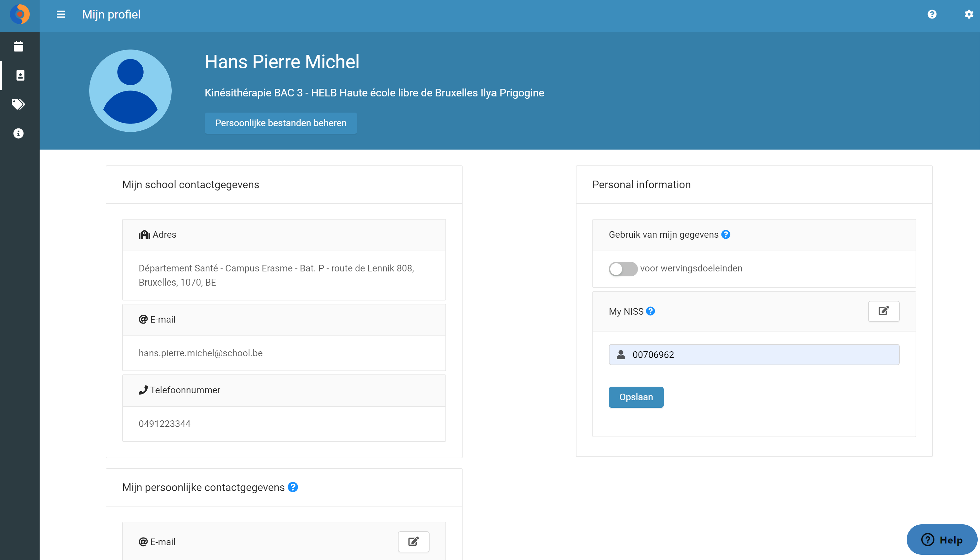The height and width of the screenshot is (560, 980).
Task: Click edit button next to My NISS
Action: [884, 311]
